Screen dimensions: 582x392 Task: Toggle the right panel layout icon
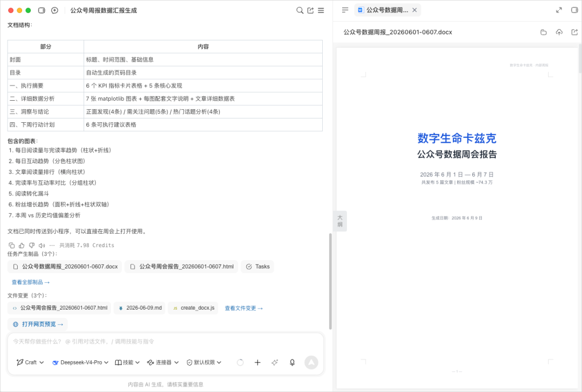coord(574,10)
